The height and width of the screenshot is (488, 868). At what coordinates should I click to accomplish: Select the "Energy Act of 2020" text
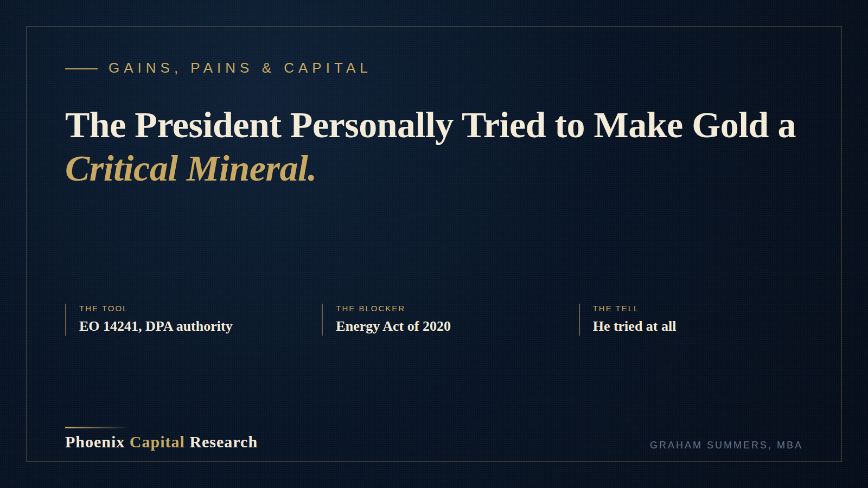[393, 326]
